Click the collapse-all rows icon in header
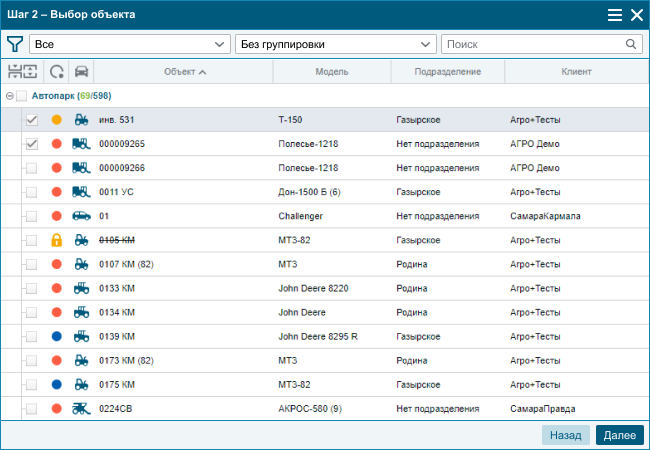 pos(14,72)
